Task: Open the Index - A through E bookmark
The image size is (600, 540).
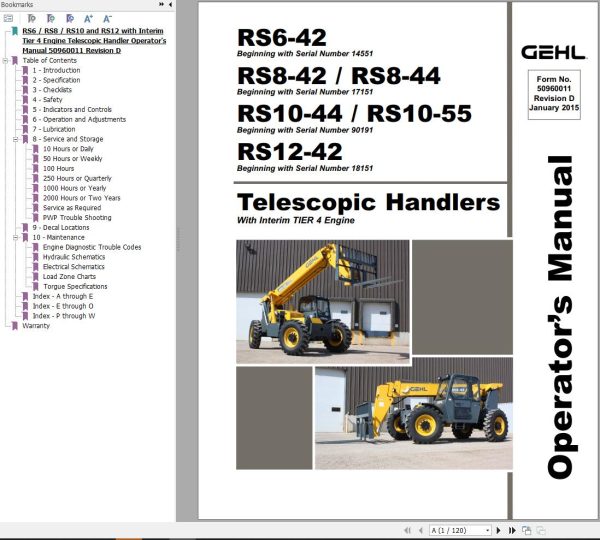Action: 62,297
